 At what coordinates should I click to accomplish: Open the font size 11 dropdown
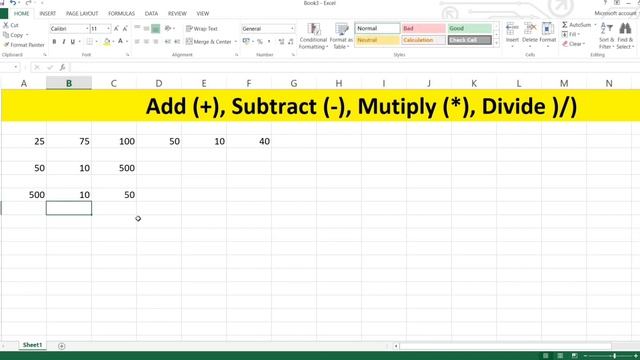pos(108,29)
